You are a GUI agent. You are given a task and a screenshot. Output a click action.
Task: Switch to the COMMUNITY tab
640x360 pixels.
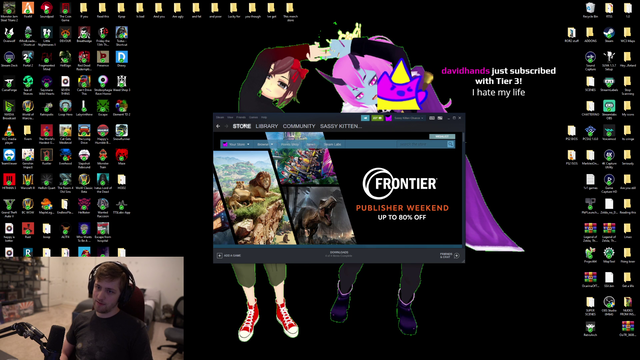coord(299,126)
